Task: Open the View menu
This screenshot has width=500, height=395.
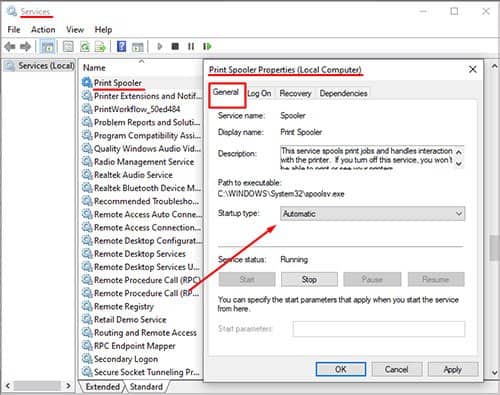Action: (75, 30)
